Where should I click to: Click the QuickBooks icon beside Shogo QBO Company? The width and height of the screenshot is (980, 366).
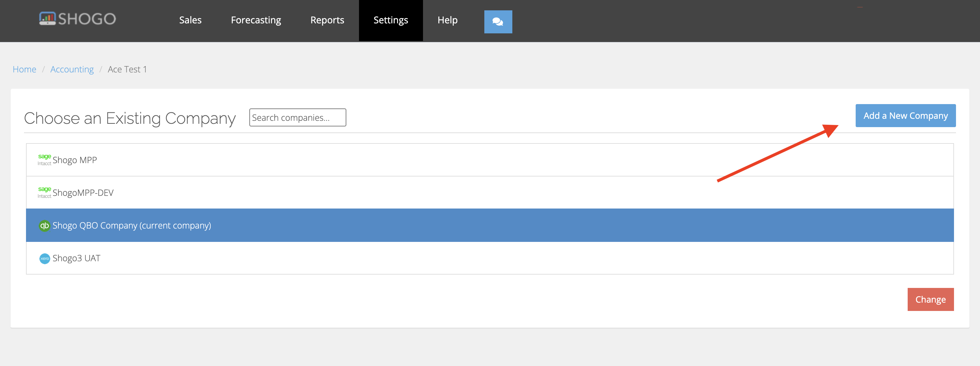click(45, 225)
